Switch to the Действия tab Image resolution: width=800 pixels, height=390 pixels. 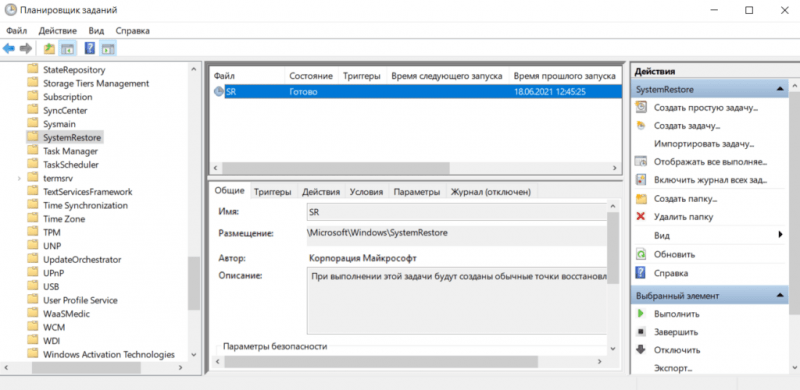click(321, 192)
